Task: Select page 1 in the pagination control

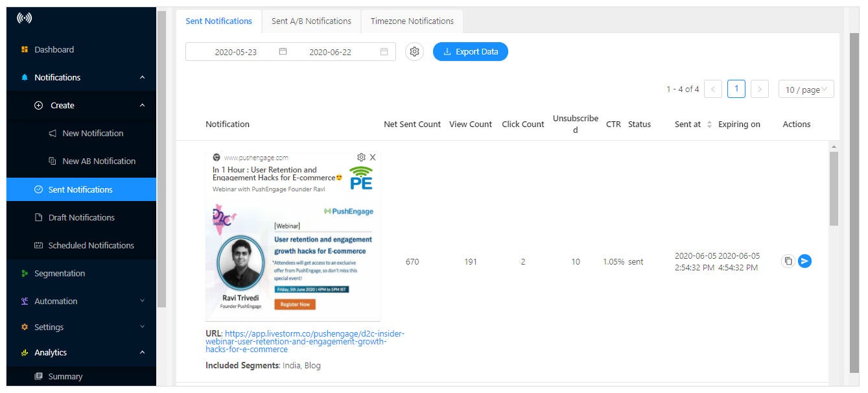Action: tap(736, 89)
